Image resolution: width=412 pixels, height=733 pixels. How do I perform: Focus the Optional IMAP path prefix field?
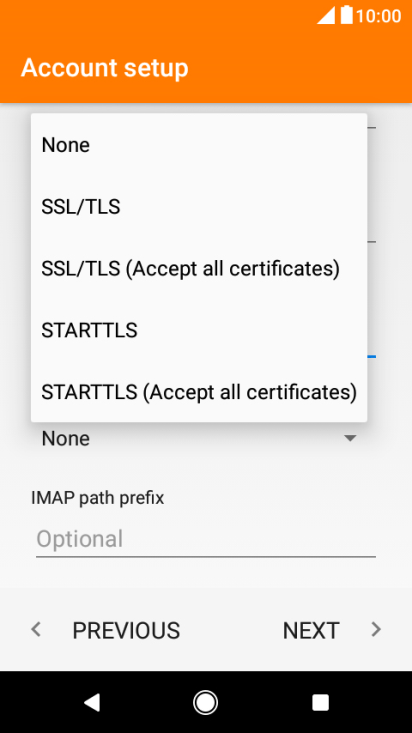[206, 539]
